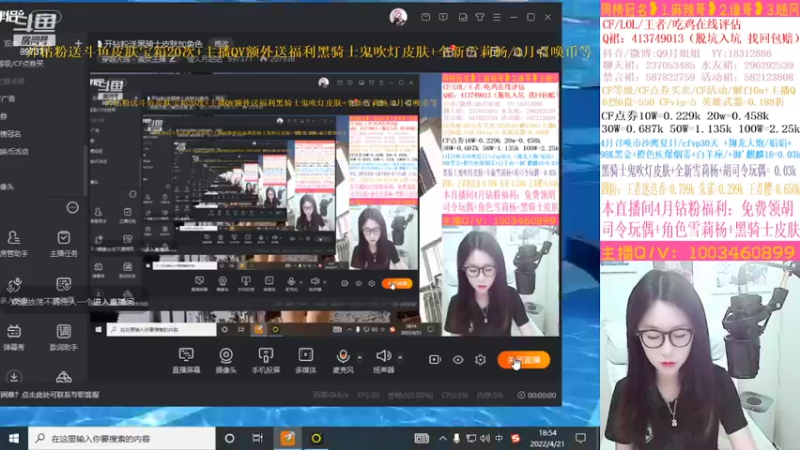Edit the stream room title pencil
Image resolution: width=800 pixels, height=450 pixels.
(172, 59)
